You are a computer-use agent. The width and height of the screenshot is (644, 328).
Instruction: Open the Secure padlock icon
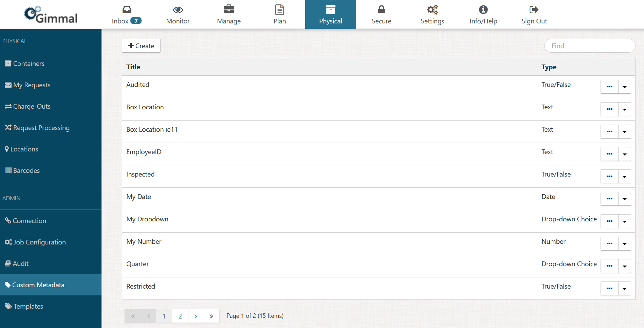coord(381,10)
